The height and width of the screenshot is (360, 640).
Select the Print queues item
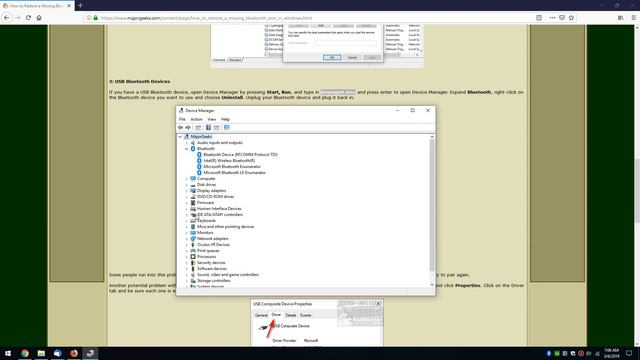208,251
